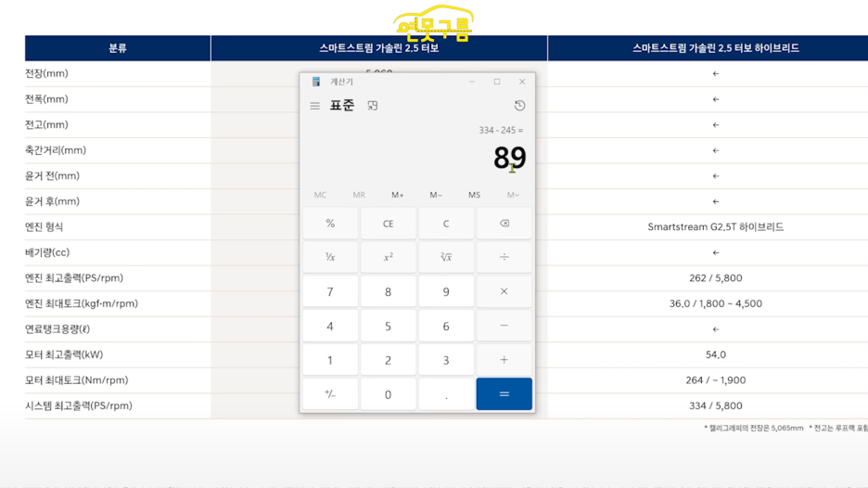This screenshot has height=488, width=868.
Task: Click the 334 / 5,800 system output value
Action: point(715,405)
